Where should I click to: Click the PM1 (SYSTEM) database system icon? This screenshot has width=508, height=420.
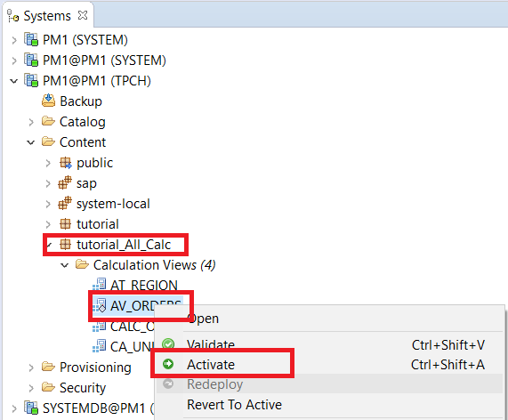pos(31,39)
